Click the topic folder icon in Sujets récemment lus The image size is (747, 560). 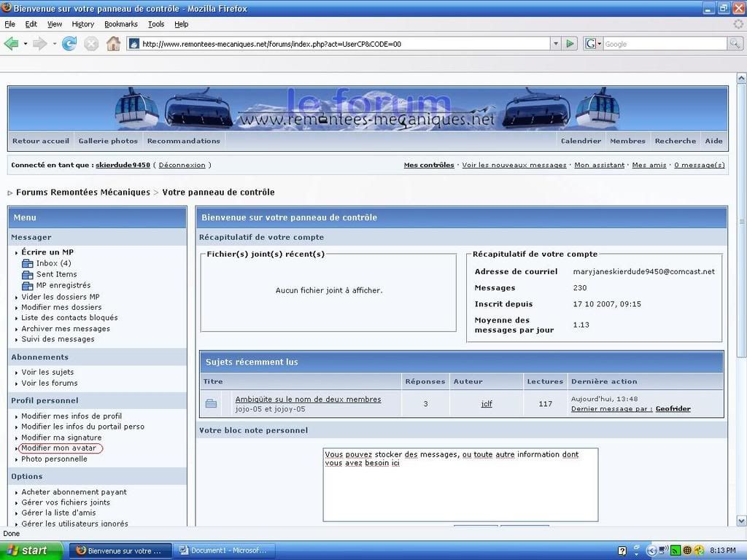click(211, 404)
